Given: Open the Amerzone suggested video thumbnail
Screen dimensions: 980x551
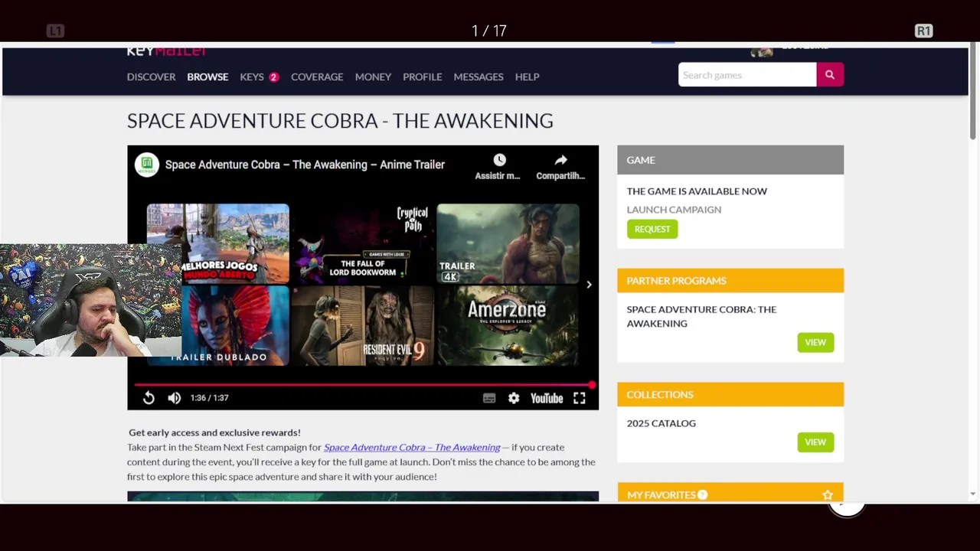Looking at the screenshot, I should pos(508,326).
